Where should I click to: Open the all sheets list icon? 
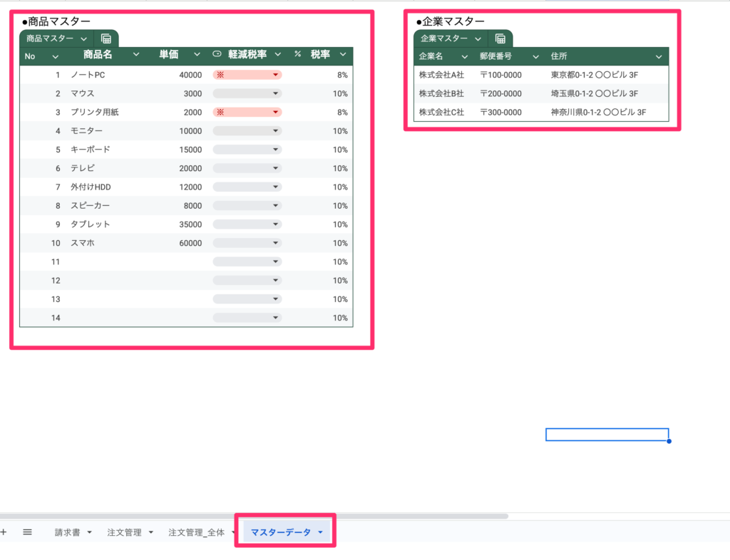pos(27,532)
